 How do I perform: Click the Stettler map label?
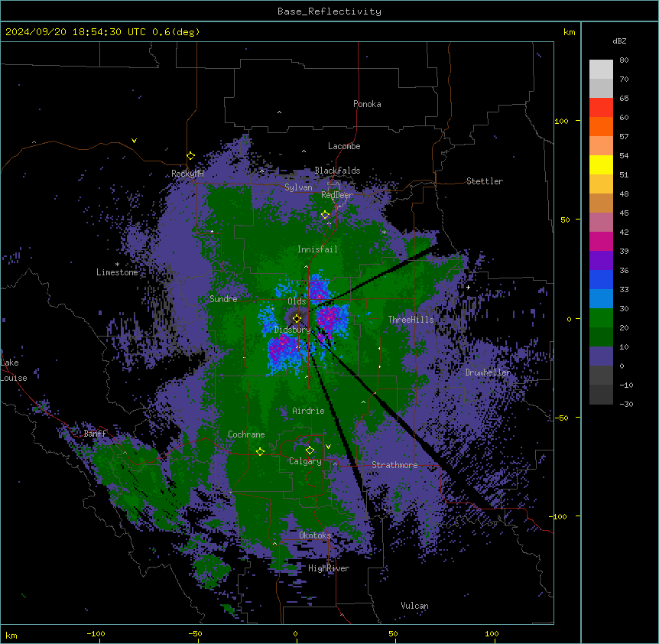[x=484, y=181]
